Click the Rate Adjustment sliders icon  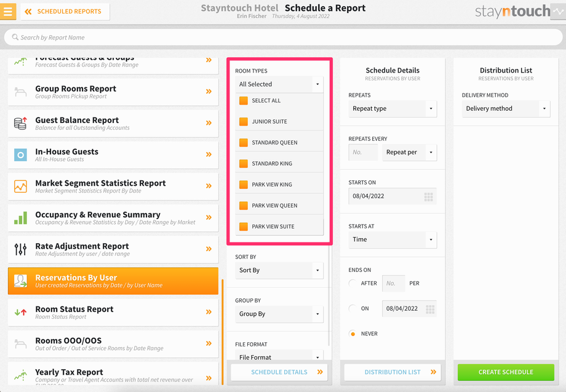coord(20,249)
